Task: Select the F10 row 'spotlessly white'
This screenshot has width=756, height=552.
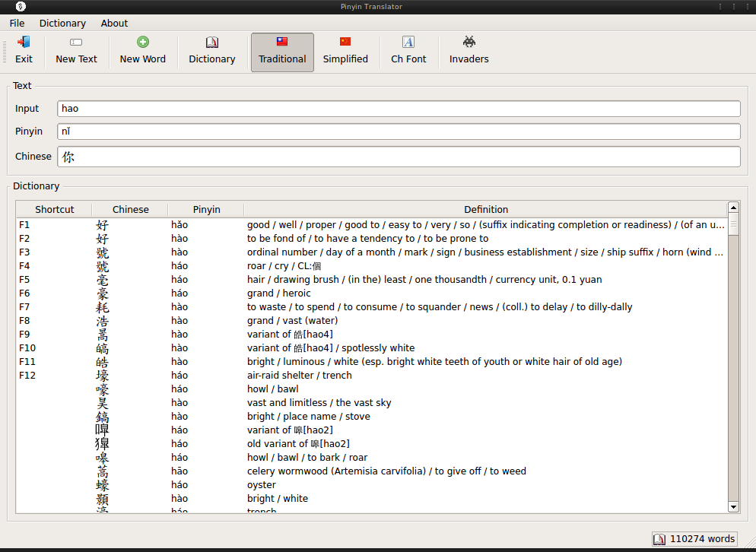Action: [x=372, y=347]
